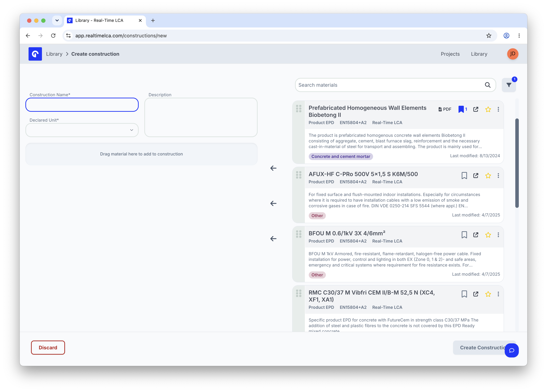Open options menu for RMC C30/37 M Vibfri

[x=498, y=294]
